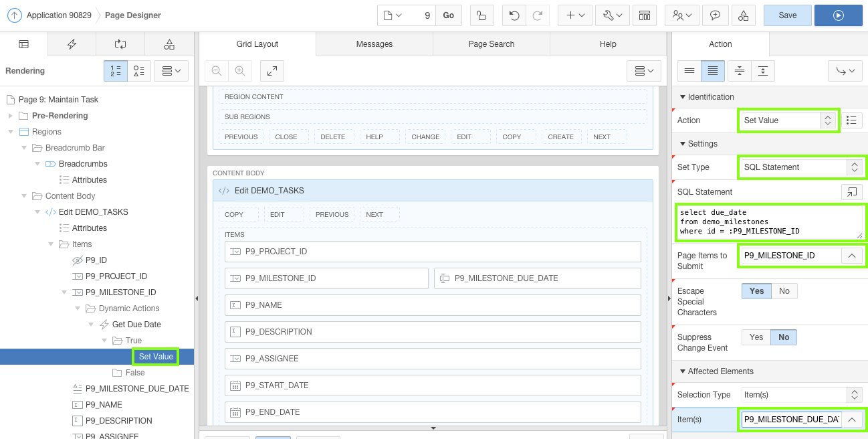Open the Action select list
The width and height of the screenshot is (868, 439).
click(788, 120)
